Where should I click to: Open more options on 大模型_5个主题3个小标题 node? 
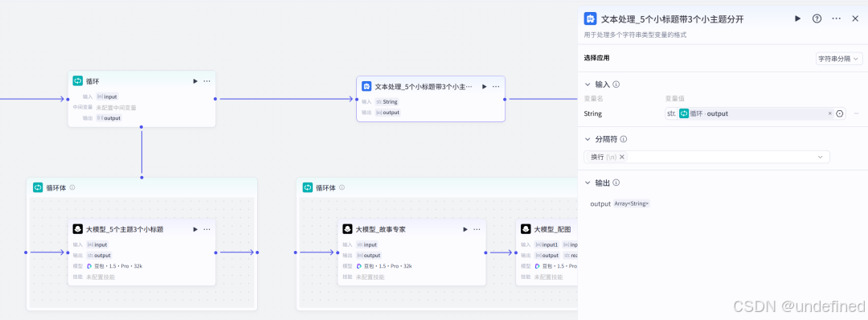[x=207, y=229]
